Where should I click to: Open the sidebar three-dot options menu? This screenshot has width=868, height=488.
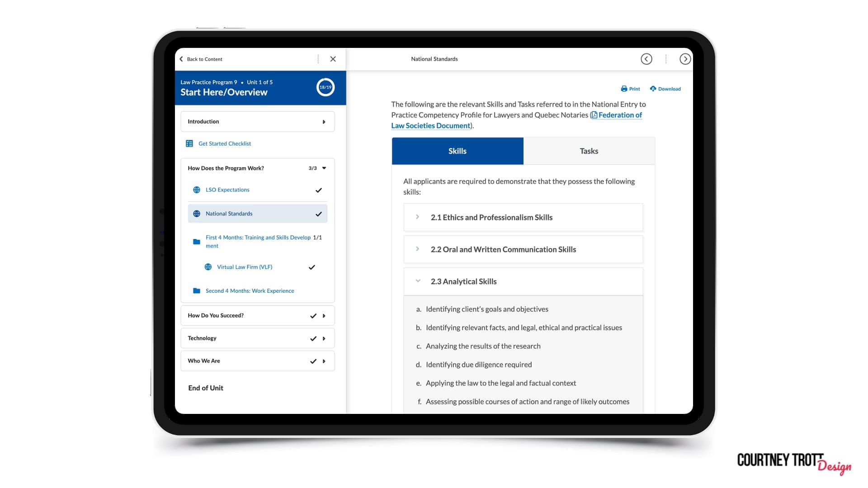pos(318,59)
